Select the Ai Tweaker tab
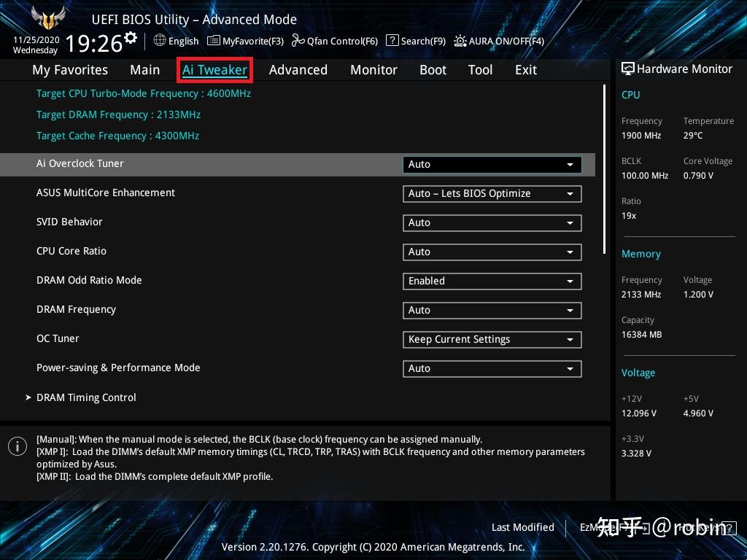 point(214,70)
